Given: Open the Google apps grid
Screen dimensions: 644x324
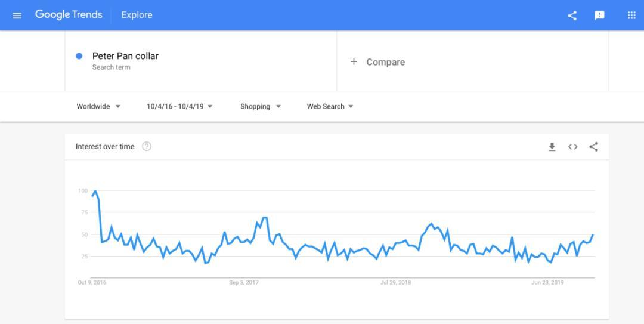Looking at the screenshot, I should coord(631,15).
